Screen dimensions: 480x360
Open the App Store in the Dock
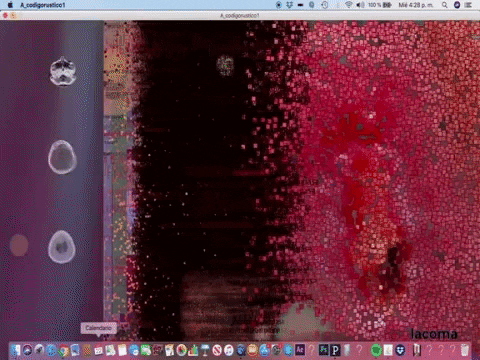coord(264,350)
